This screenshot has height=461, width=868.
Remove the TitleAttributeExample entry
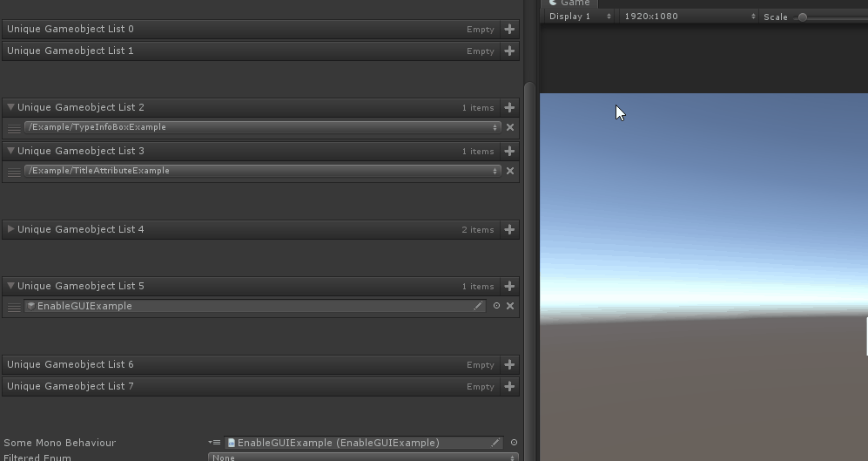tap(510, 171)
